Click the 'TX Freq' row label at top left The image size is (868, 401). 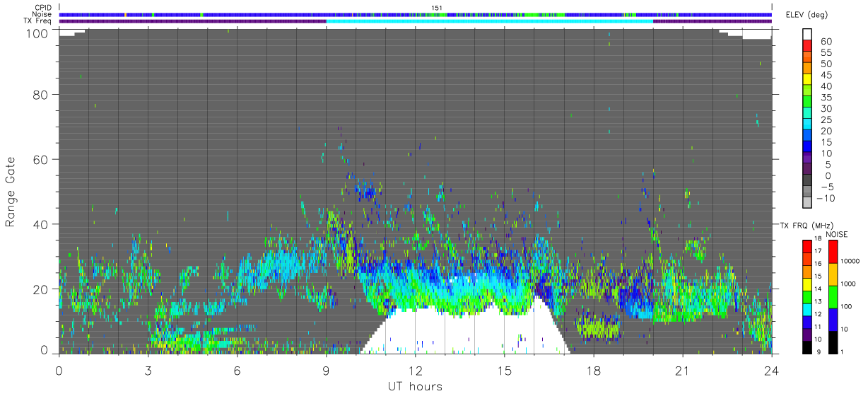tap(38, 21)
